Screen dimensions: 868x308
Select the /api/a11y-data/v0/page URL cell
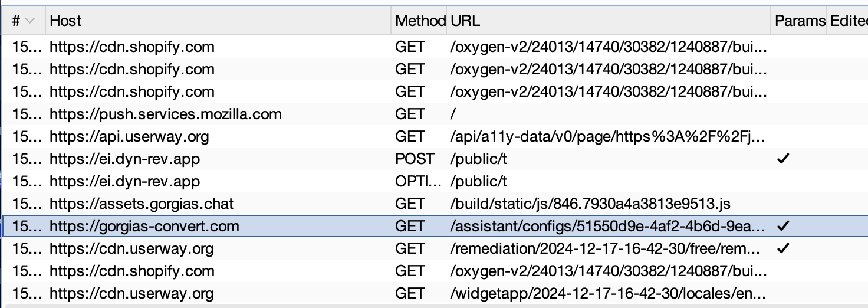(x=609, y=137)
